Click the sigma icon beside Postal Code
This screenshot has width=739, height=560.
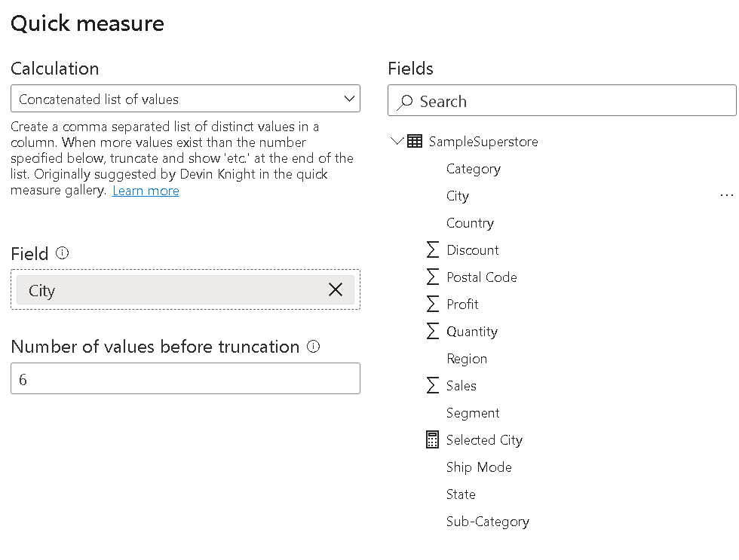click(433, 277)
